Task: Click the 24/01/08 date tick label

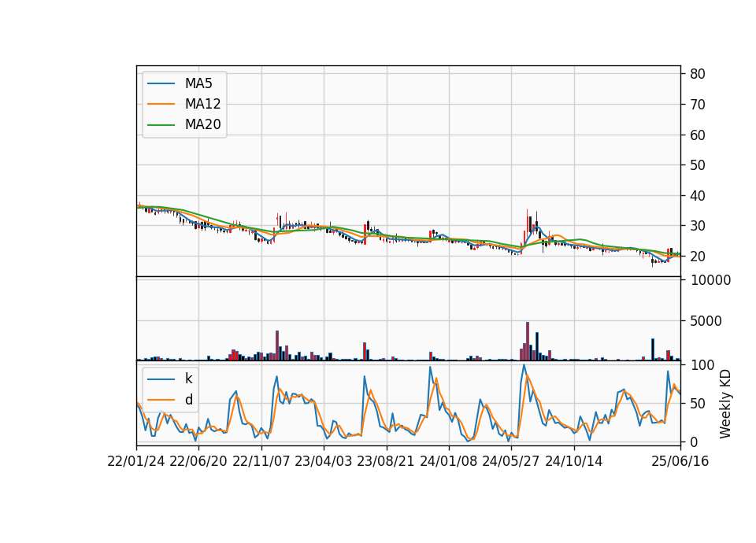Action: 448,461
